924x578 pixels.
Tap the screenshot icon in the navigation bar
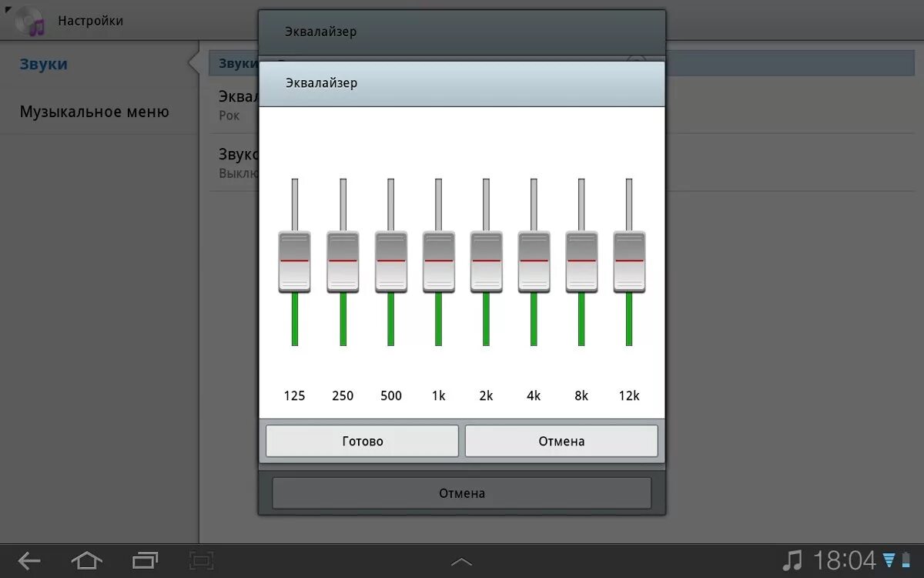click(x=201, y=561)
